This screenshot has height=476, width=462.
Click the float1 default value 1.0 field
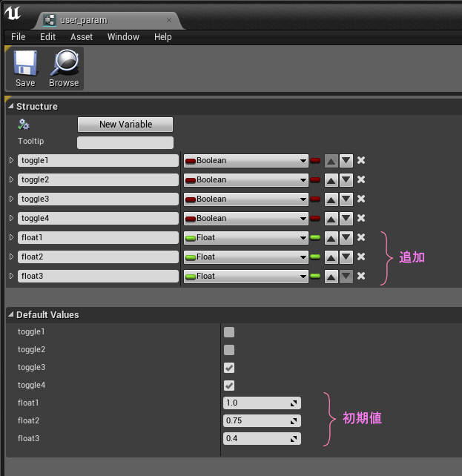pyautogui.click(x=262, y=403)
